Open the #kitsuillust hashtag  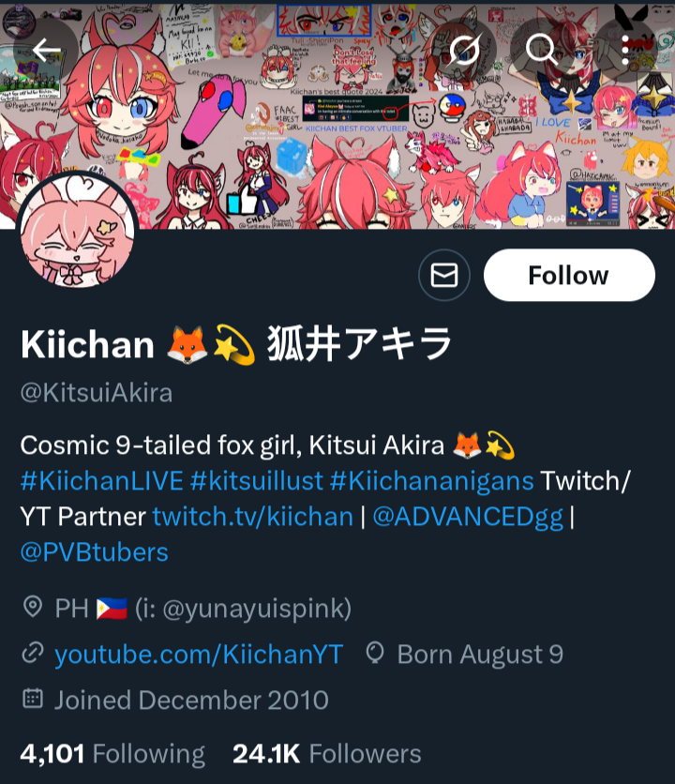point(257,481)
